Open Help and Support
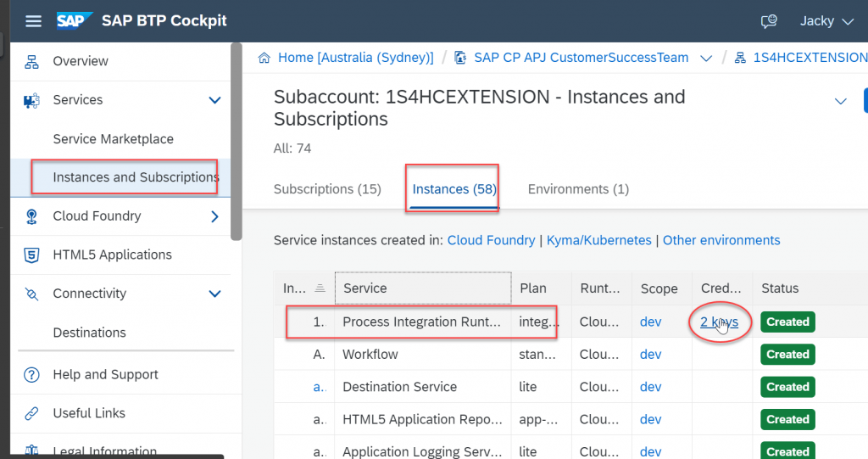868x459 pixels. pos(105,375)
